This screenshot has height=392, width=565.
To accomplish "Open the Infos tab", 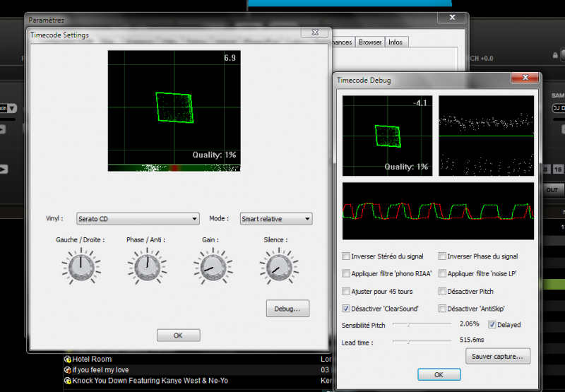I will 395,42.
